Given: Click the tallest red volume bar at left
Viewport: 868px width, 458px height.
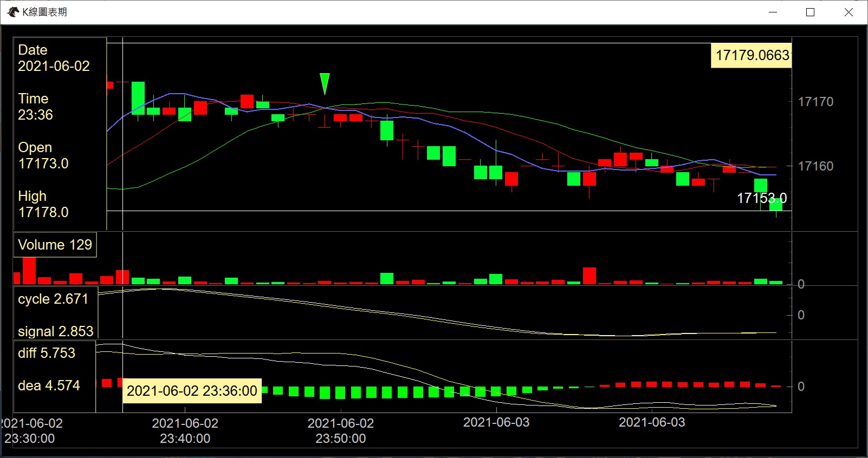Looking at the screenshot, I should 29,271.
